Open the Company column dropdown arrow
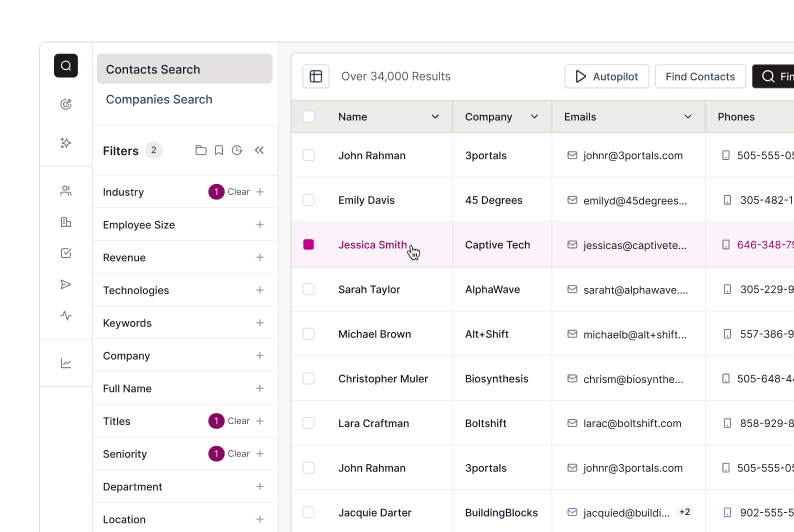The image size is (794, 532). tap(534, 116)
